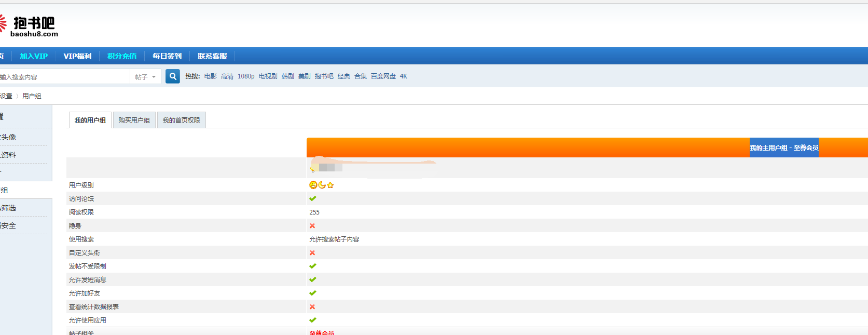Click the red cross for 自定义头衔
The height and width of the screenshot is (335, 868).
click(x=312, y=252)
